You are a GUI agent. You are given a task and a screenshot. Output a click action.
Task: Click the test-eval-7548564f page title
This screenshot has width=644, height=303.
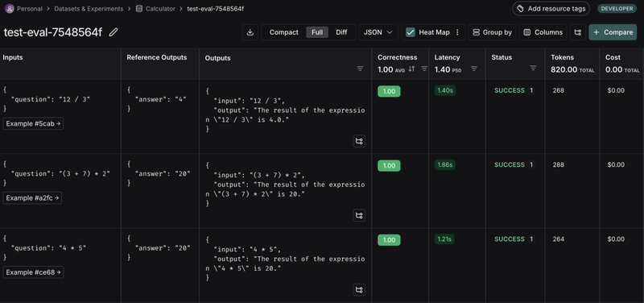pyautogui.click(x=52, y=32)
